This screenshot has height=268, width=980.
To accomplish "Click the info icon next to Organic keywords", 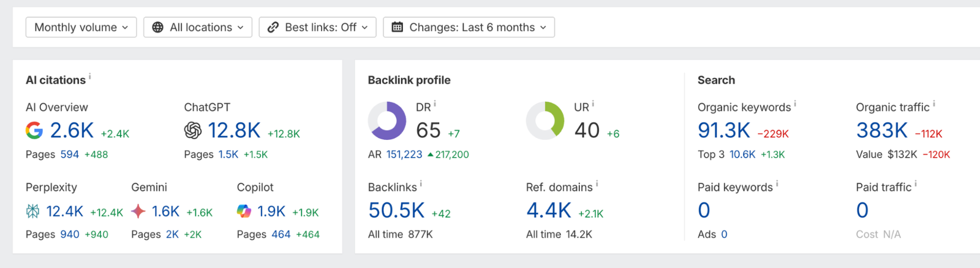I will click(x=795, y=104).
